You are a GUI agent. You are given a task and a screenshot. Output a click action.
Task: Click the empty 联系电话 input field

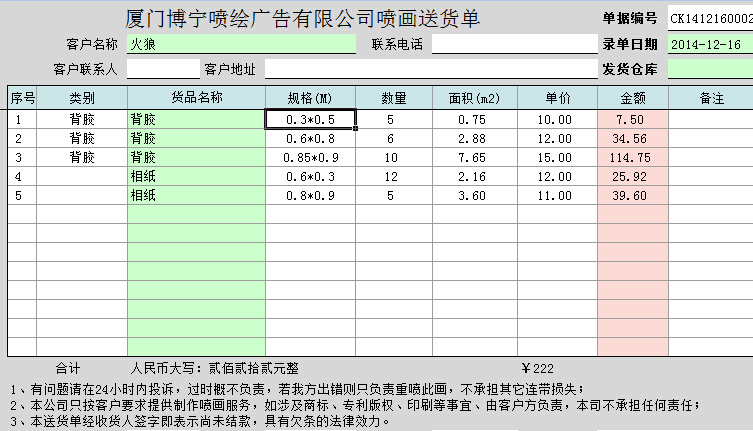click(x=515, y=44)
